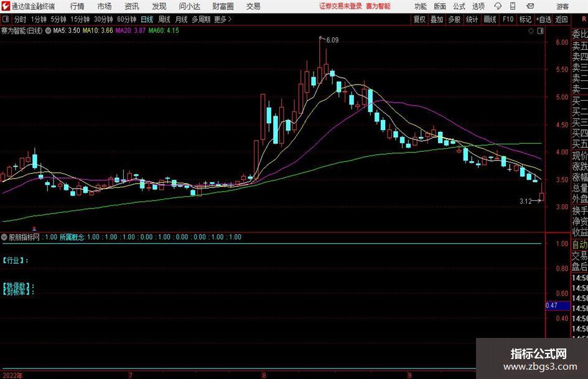The width and height of the screenshot is (588, 379).
Task: Click the 证券交易未登录 login link
Action: tap(340, 6)
